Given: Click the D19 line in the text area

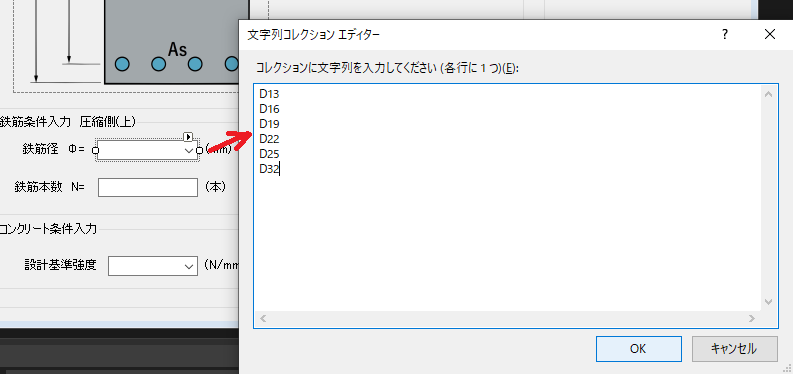Looking at the screenshot, I should tap(269, 123).
